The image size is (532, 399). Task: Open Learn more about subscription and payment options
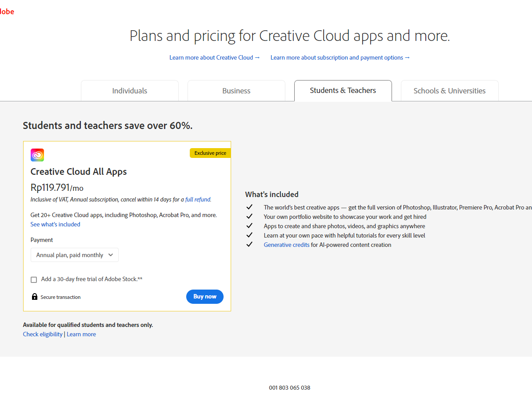click(340, 57)
